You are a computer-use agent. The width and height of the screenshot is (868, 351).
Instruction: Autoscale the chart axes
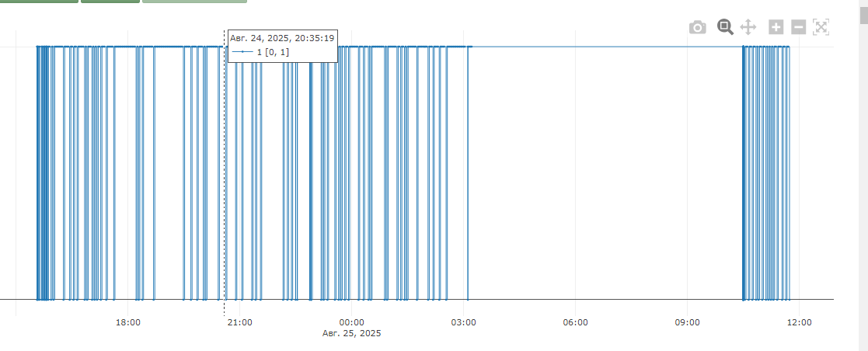[x=821, y=28]
